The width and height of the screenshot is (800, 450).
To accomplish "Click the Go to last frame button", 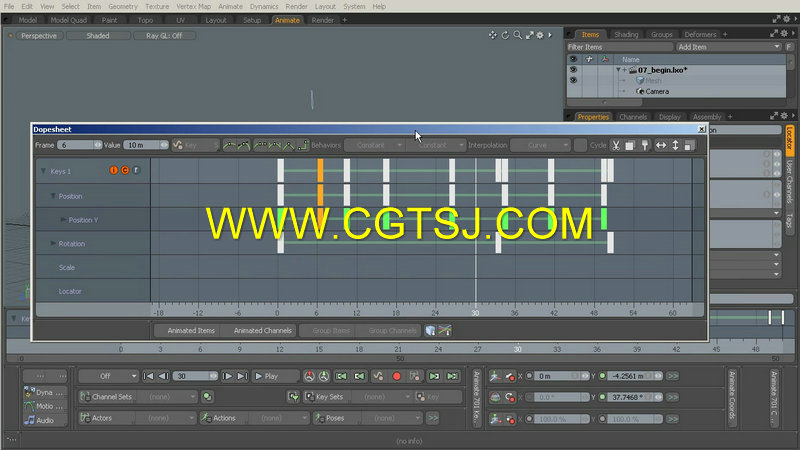I will click(x=242, y=376).
